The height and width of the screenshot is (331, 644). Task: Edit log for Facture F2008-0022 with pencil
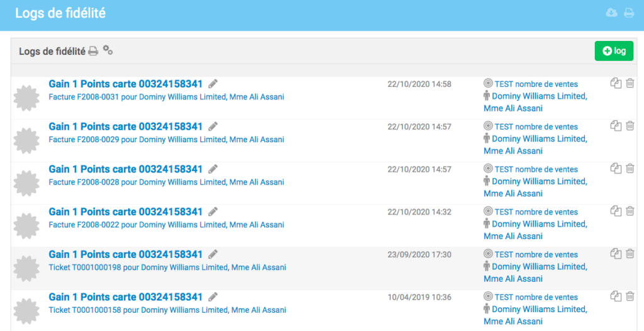pyautogui.click(x=213, y=212)
